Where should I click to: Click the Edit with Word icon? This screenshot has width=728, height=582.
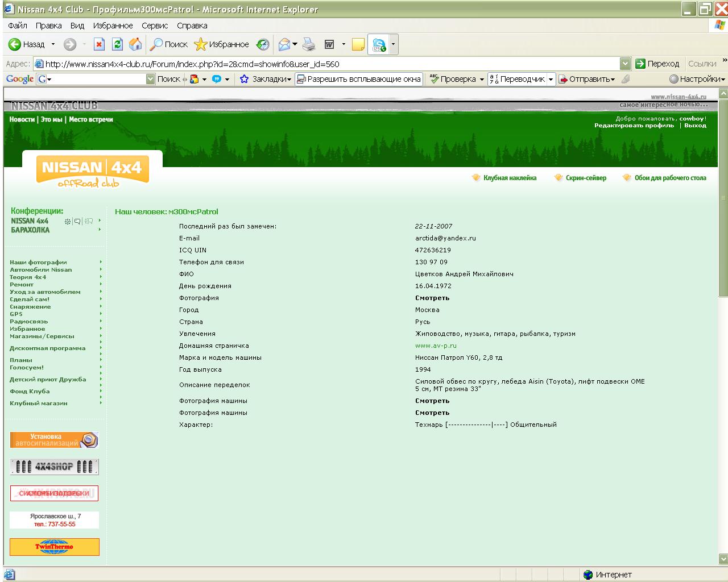pyautogui.click(x=329, y=44)
